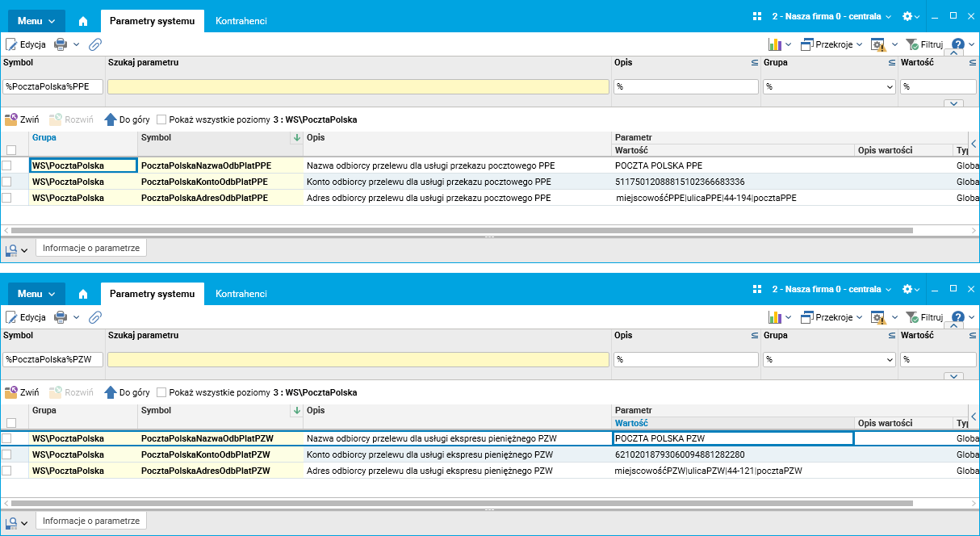
Task: Open the Przekroje dropdown in the PZW window
Action: coord(831,317)
